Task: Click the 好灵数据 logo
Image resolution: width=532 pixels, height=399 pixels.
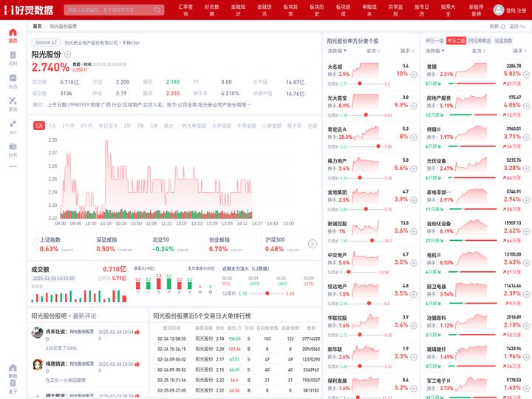Action: pos(29,10)
